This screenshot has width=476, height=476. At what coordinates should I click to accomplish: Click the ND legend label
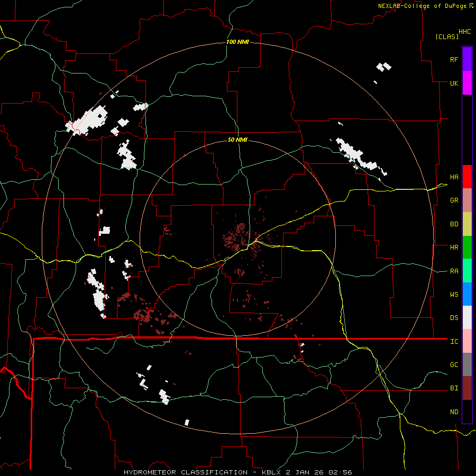[x=454, y=412]
